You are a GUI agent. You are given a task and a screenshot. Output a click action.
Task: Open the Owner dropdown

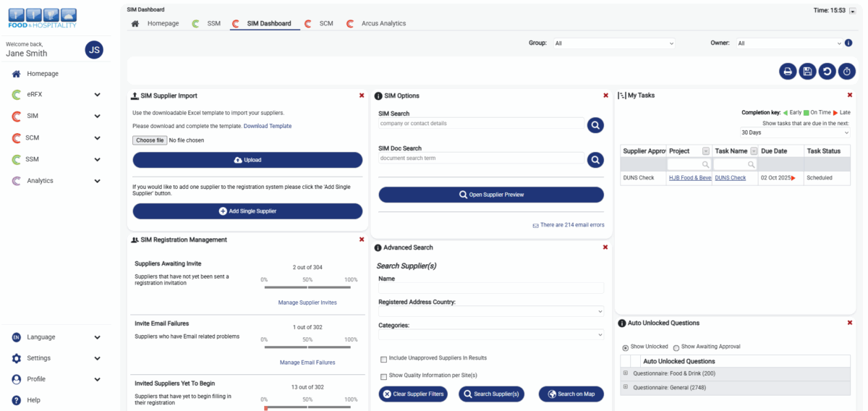point(789,43)
